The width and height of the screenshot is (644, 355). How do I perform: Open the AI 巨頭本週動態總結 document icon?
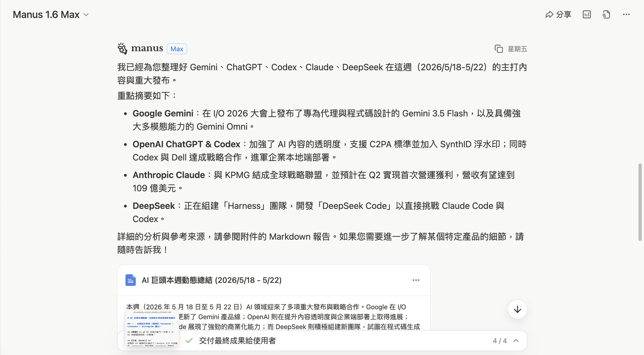(x=130, y=280)
